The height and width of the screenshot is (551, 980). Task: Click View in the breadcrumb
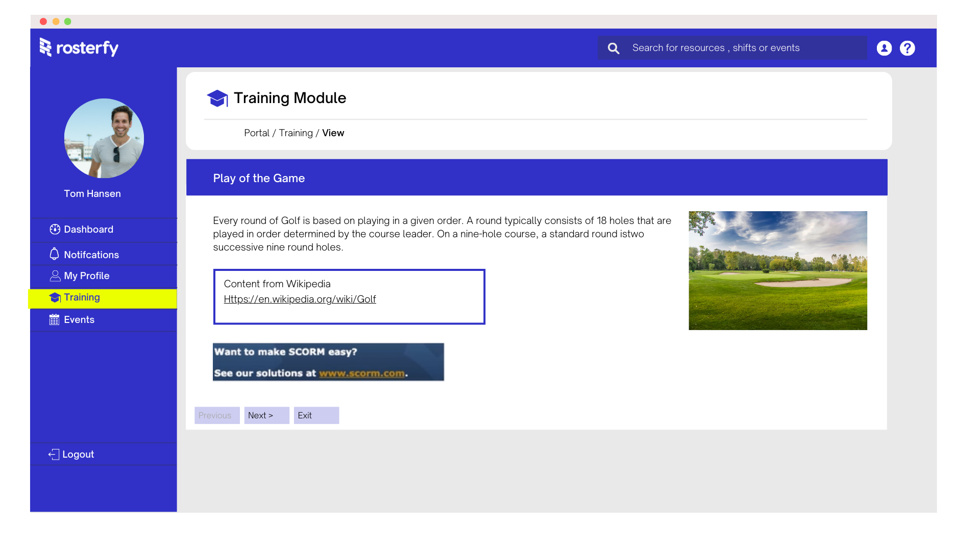point(333,133)
